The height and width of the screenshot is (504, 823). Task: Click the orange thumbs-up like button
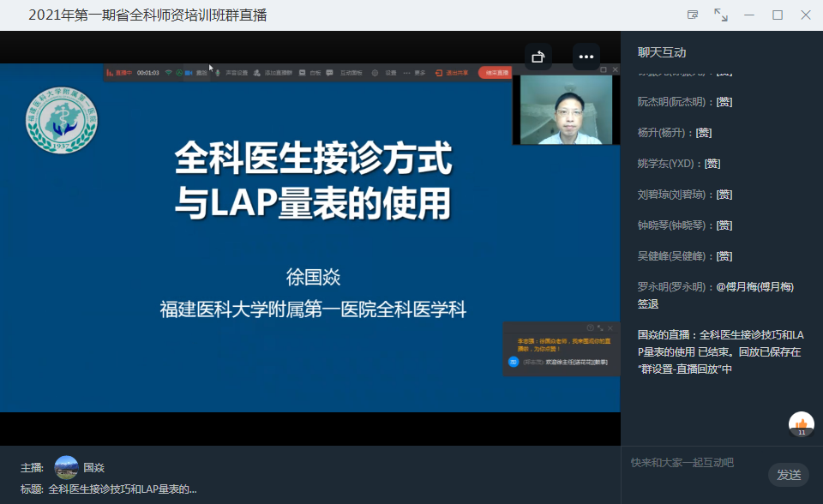[x=802, y=423]
